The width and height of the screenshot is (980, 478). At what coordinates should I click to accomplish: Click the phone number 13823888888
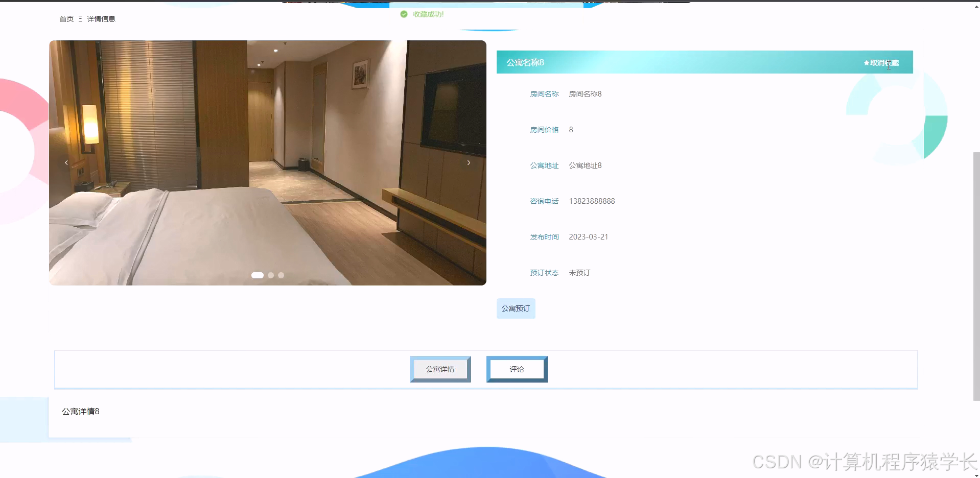[592, 201]
